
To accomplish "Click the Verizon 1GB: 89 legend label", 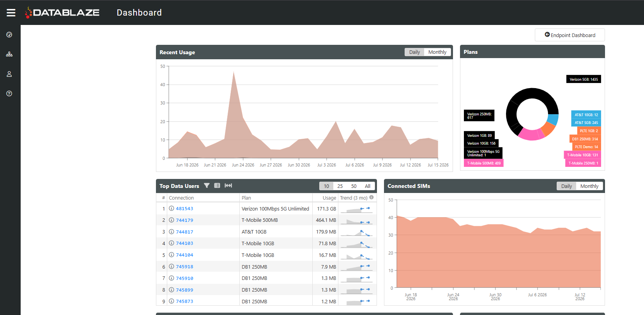I will tap(479, 135).
